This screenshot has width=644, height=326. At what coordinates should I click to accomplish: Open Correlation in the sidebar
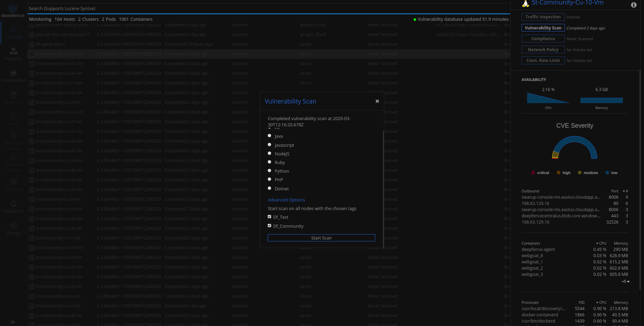13,185
